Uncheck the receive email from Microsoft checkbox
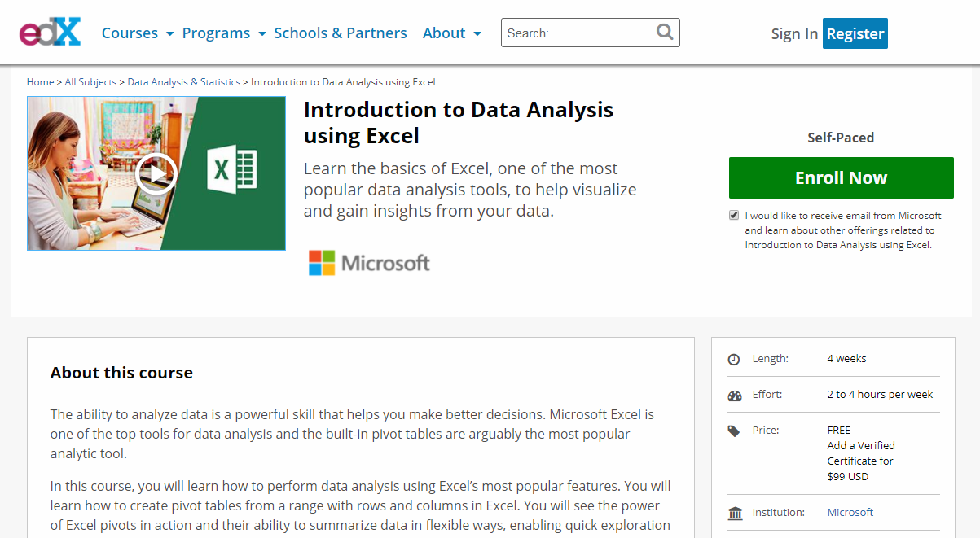This screenshot has height=538, width=980. pos(734,215)
